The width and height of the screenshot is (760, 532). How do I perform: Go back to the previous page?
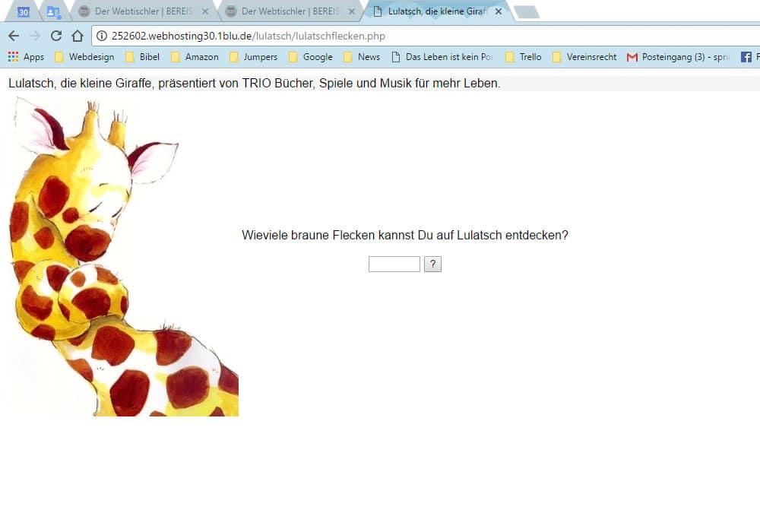pyautogui.click(x=14, y=36)
